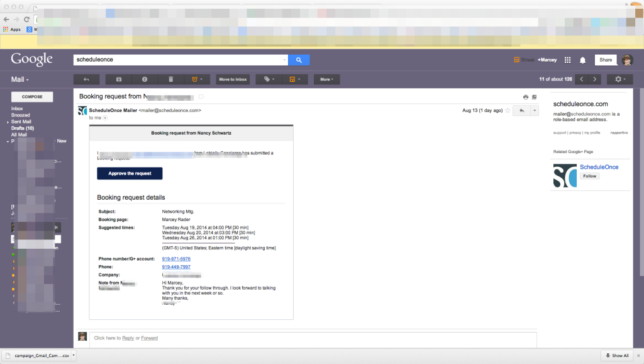Open the Google apps grid
This screenshot has height=364, width=644.
568,60
